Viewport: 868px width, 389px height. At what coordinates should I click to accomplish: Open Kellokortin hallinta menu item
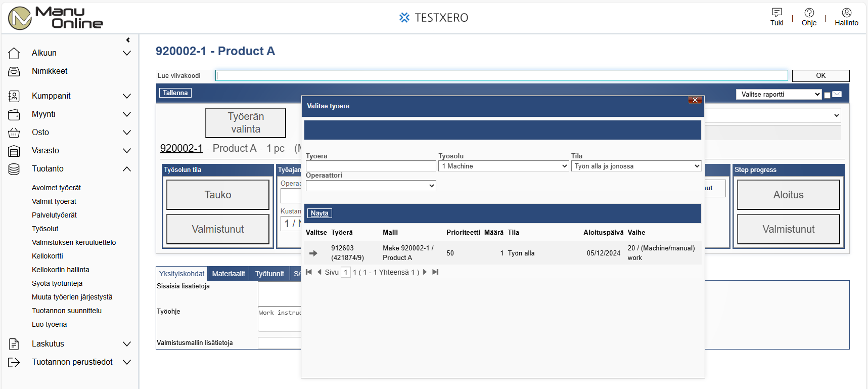[61, 270]
